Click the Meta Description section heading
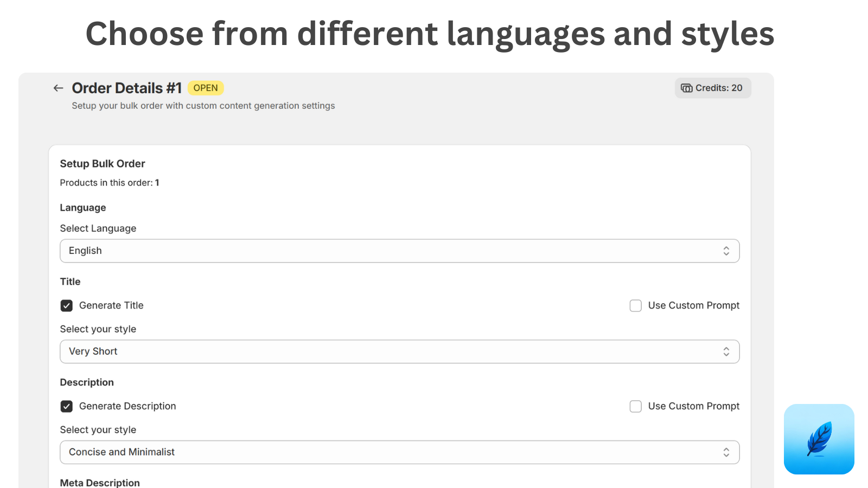The width and height of the screenshot is (868, 488). tap(100, 483)
